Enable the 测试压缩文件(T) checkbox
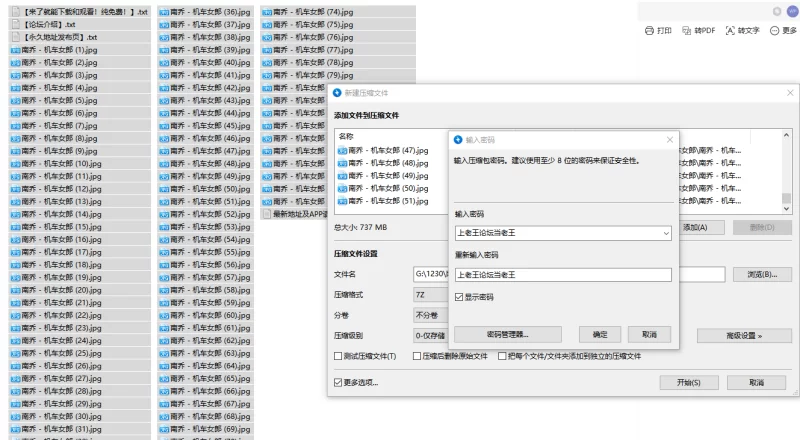800x440 pixels. pos(338,356)
